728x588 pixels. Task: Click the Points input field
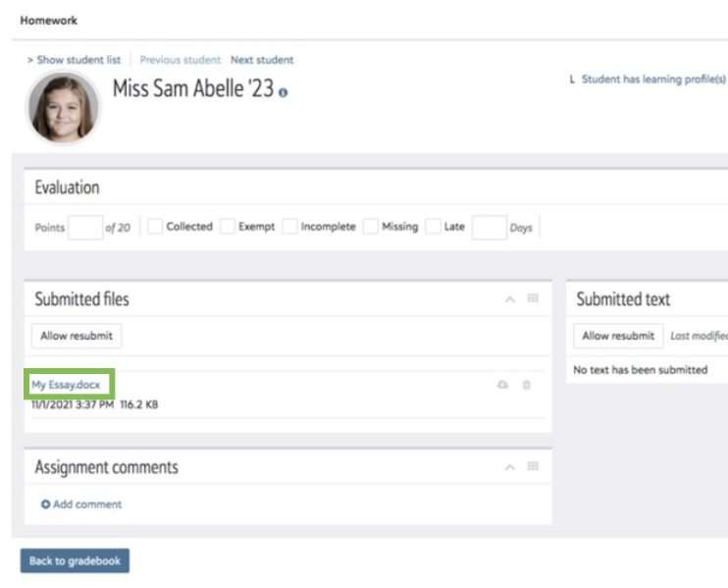point(85,228)
